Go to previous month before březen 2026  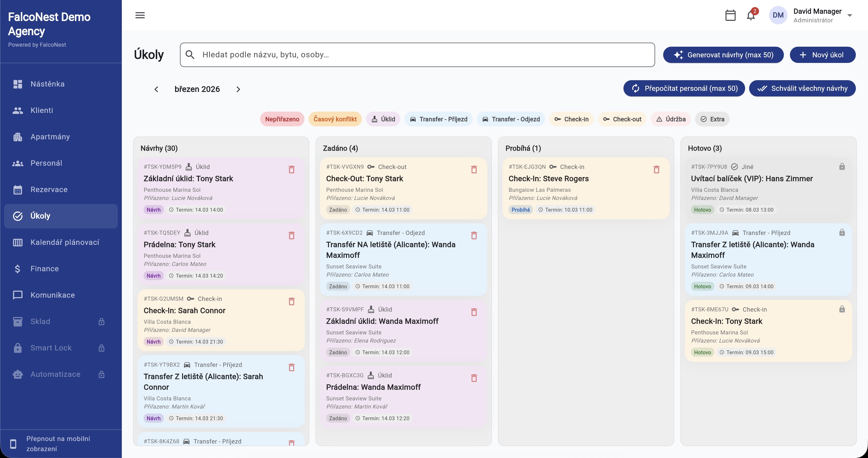tap(156, 89)
